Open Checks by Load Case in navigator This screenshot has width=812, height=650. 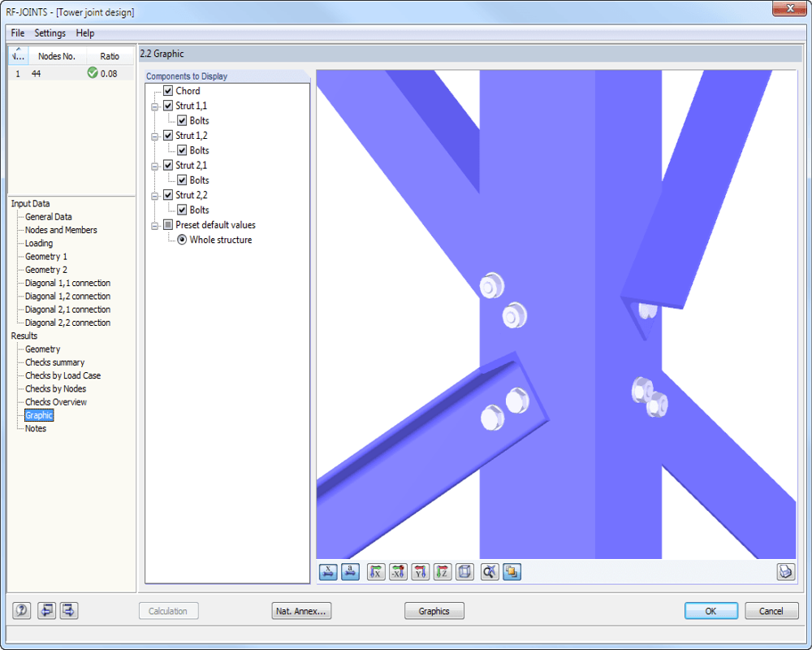tap(66, 375)
